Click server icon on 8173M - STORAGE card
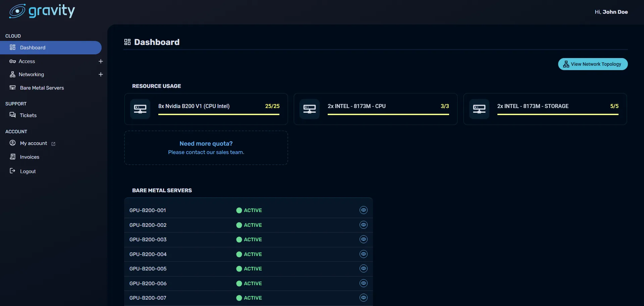644x306 pixels. click(479, 109)
